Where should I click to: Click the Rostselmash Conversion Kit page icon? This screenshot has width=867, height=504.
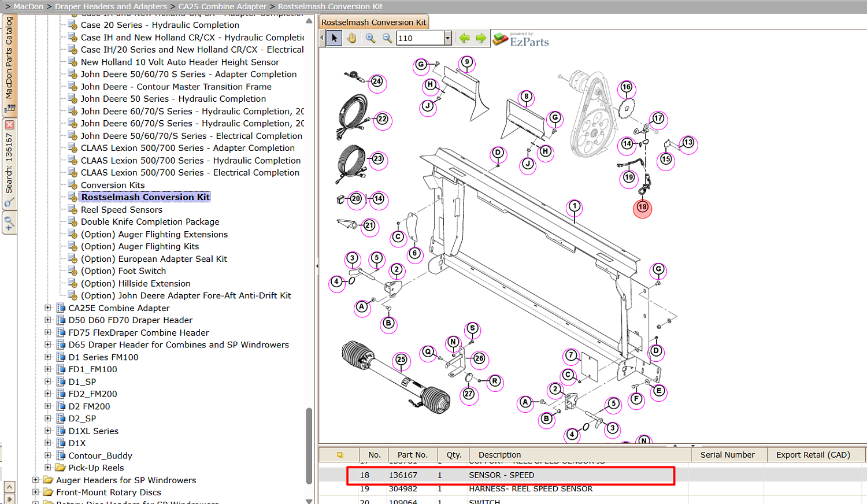[73, 197]
